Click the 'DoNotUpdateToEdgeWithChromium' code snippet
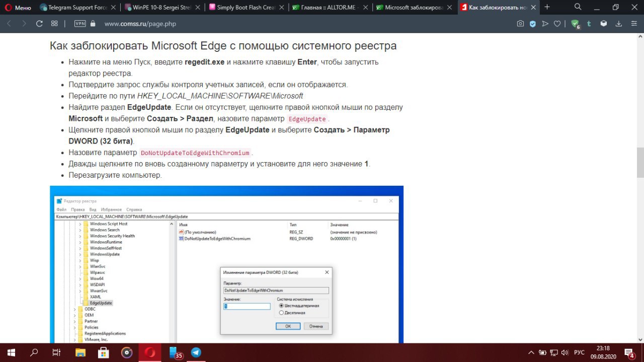The image size is (644, 362). [195, 153]
